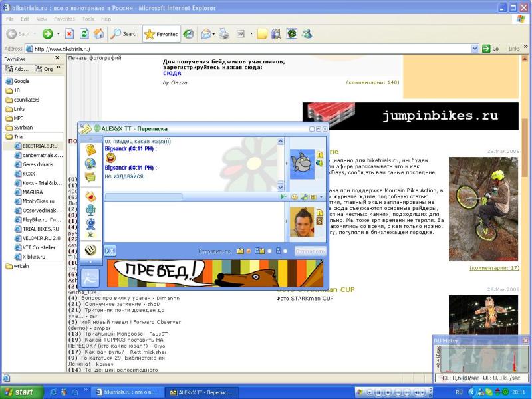Click the microphone voice chat icon
This screenshot has width=532, height=399.
pos(90,209)
